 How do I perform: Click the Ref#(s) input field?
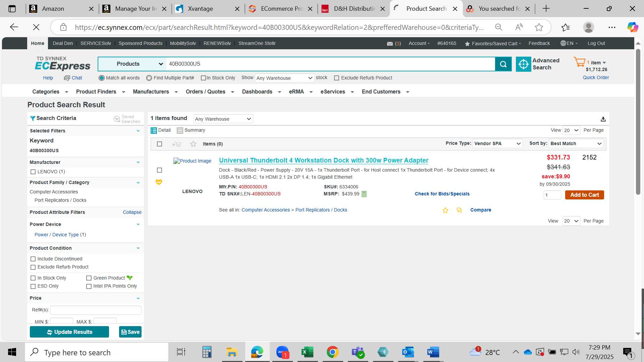point(96,310)
